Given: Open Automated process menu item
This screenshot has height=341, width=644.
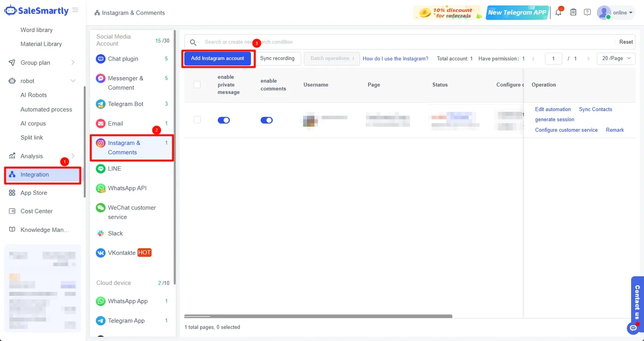Looking at the screenshot, I should pos(46,110).
